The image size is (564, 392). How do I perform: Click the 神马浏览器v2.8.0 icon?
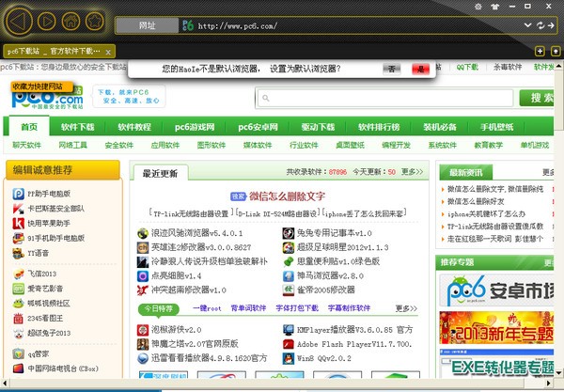click(289, 275)
